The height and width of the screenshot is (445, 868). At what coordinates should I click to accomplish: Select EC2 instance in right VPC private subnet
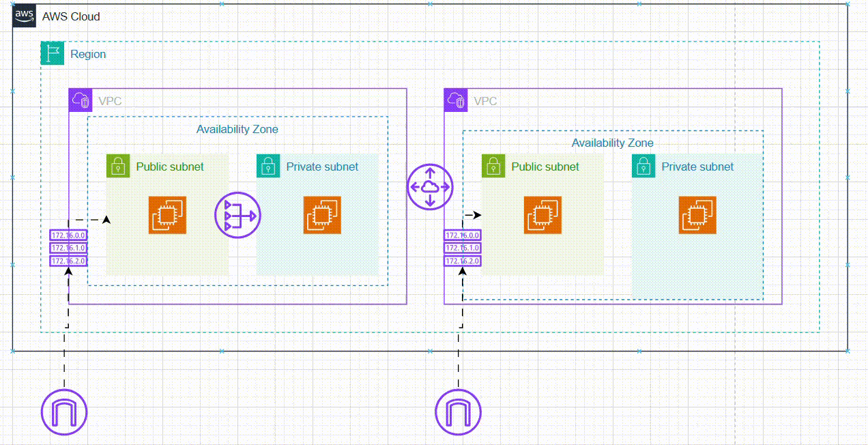click(697, 216)
